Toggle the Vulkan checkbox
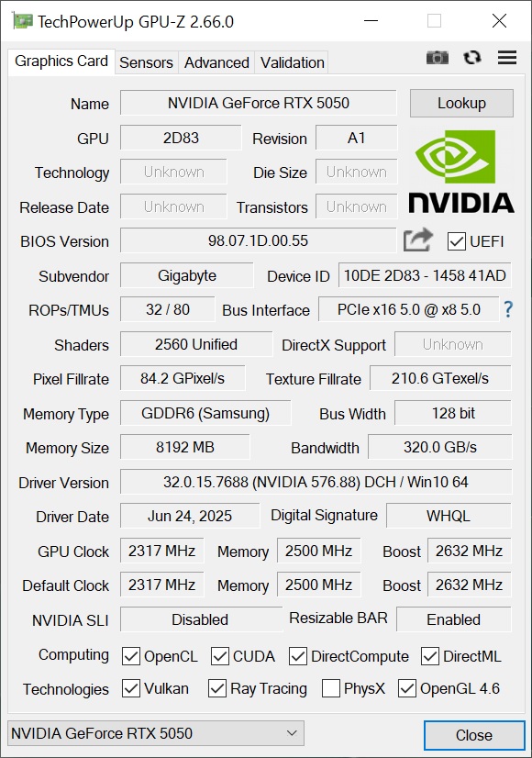 click(x=131, y=688)
